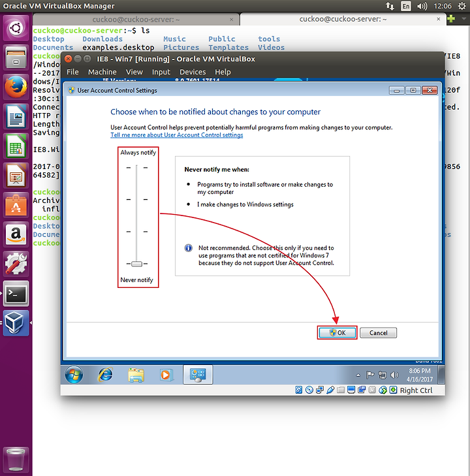Screen dimensions: 470x476
Task: Launch Internet Explorer from the Windows taskbar
Action: pyautogui.click(x=105, y=375)
